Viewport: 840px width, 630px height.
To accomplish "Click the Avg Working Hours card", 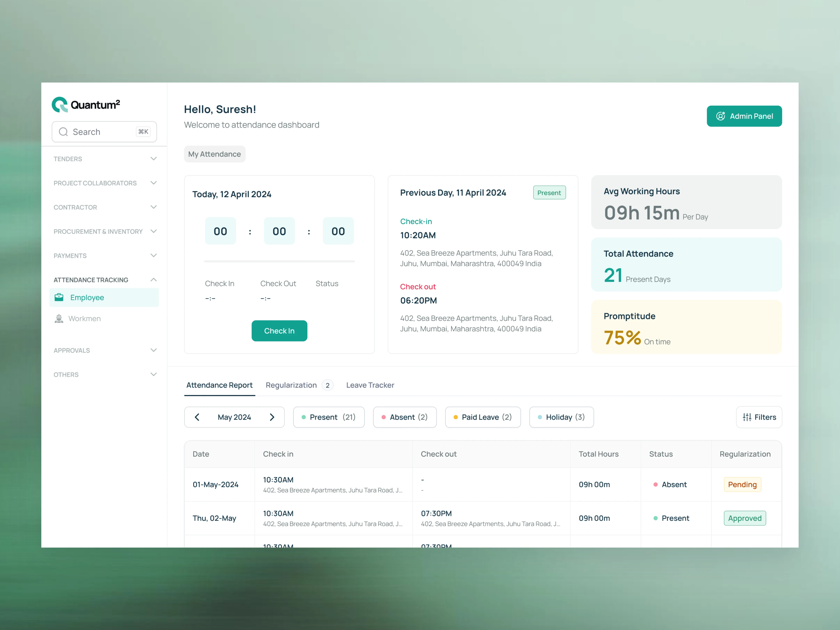I will point(686,202).
